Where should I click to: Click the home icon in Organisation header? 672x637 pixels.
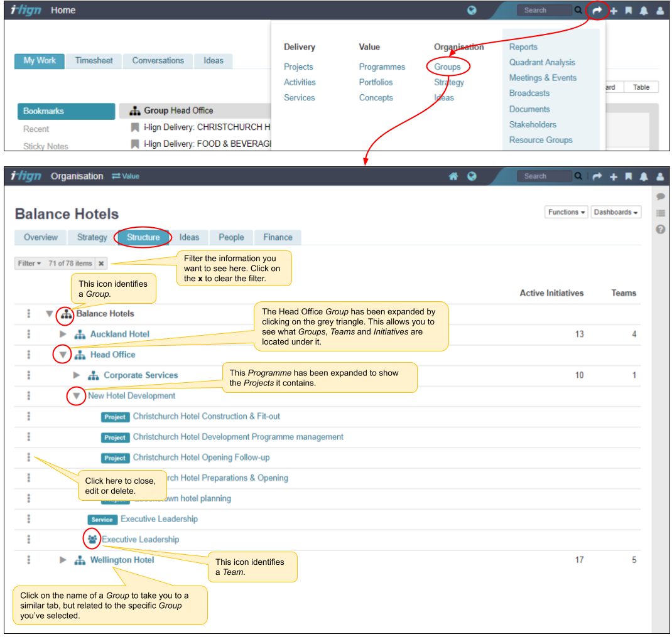coord(453,176)
